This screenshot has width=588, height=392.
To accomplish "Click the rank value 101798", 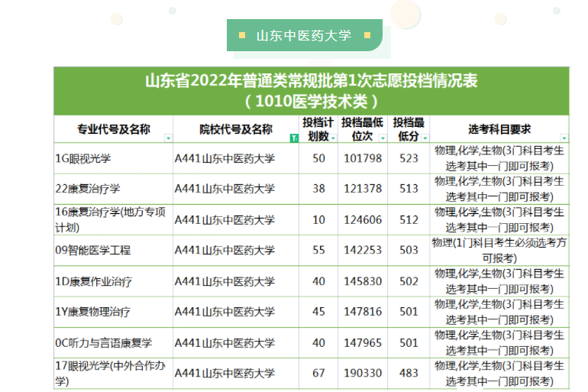I will coord(363,158).
